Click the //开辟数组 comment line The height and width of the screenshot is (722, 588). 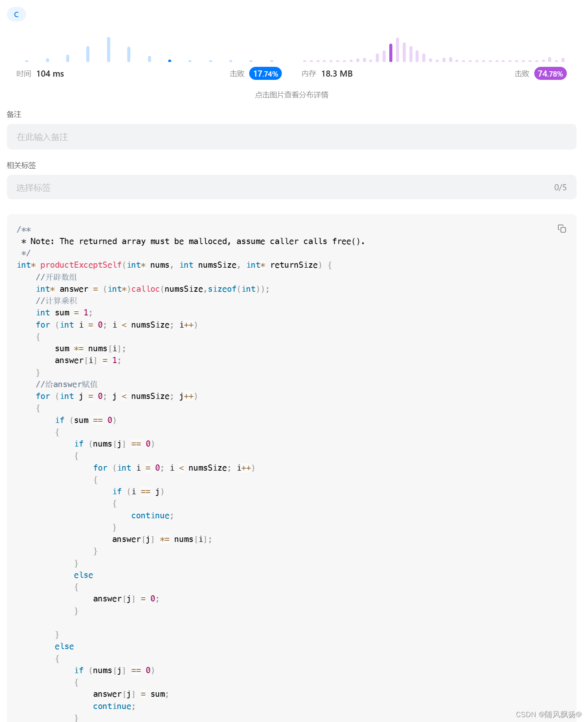pos(56,277)
